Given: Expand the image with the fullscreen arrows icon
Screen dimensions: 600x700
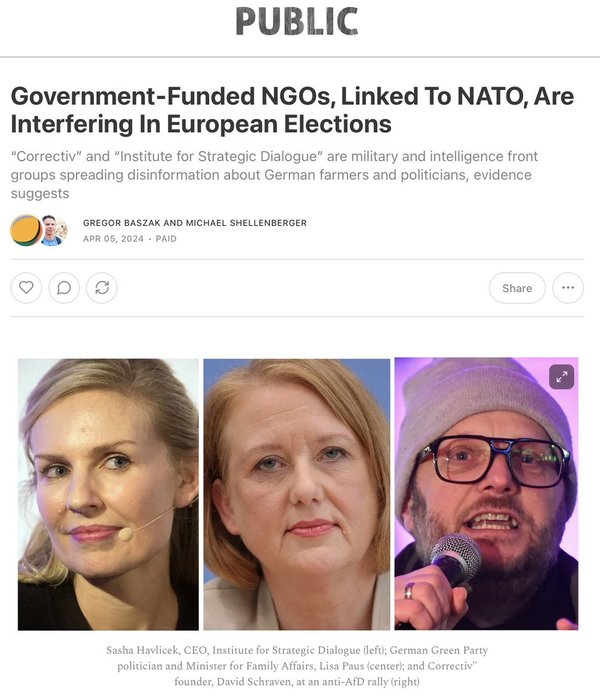Looking at the screenshot, I should (562, 377).
